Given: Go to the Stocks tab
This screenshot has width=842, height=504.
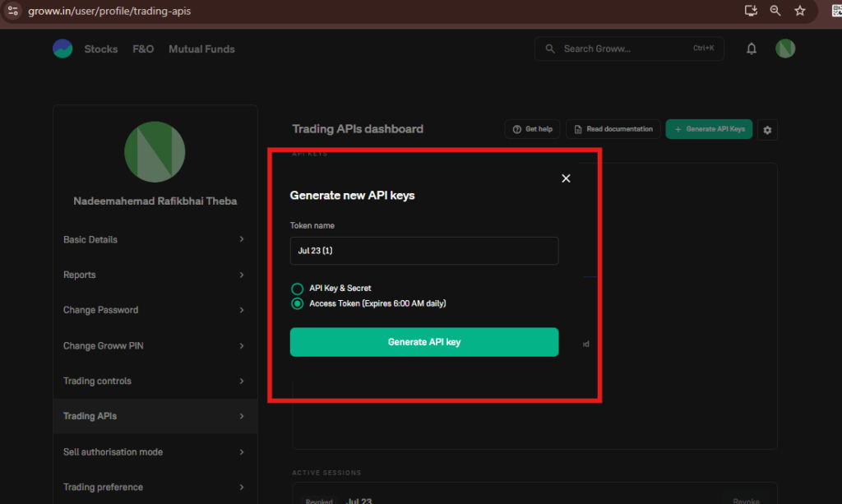Looking at the screenshot, I should click(x=101, y=49).
